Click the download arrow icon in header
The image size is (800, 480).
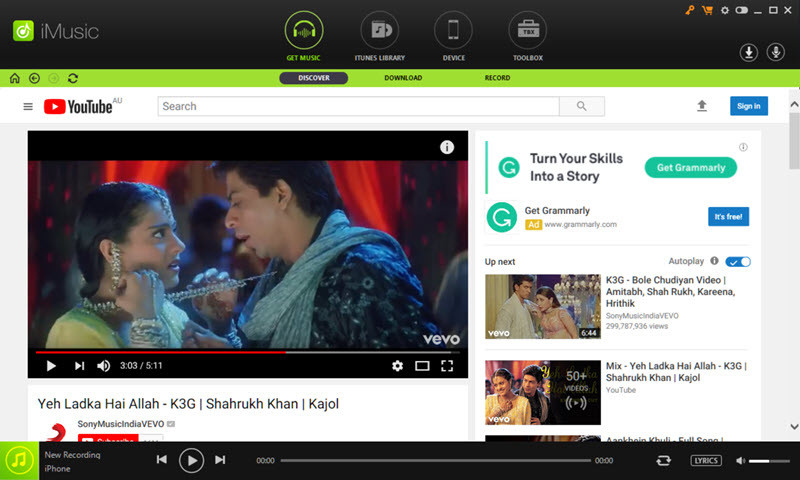pos(748,52)
